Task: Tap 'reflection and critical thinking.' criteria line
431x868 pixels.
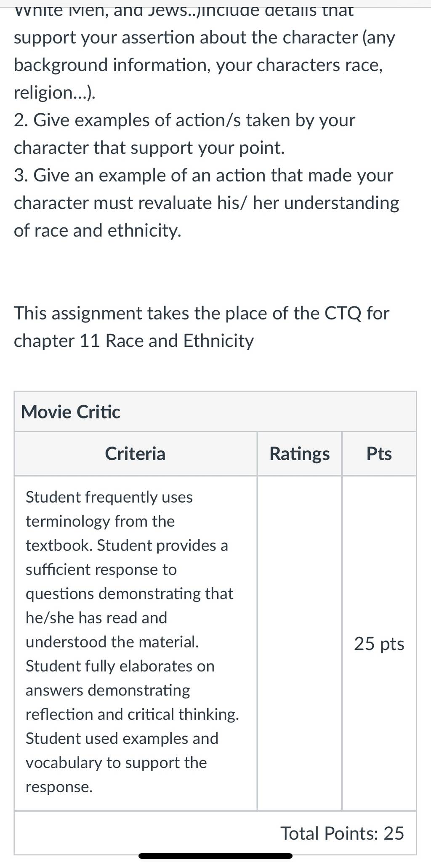Action: [x=132, y=714]
